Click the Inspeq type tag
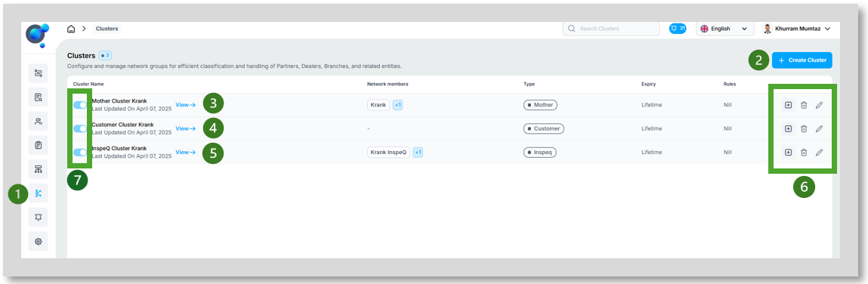Viewport: 868px width, 284px height. click(539, 153)
